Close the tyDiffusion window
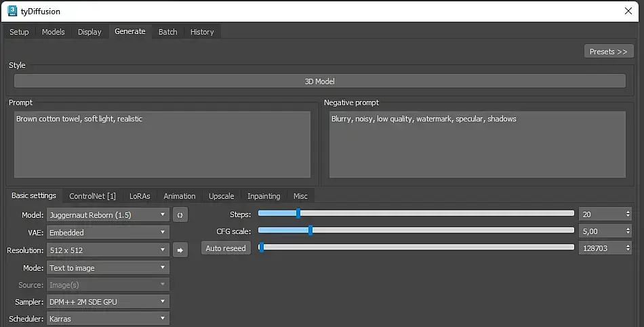The width and height of the screenshot is (644, 327). point(628,11)
